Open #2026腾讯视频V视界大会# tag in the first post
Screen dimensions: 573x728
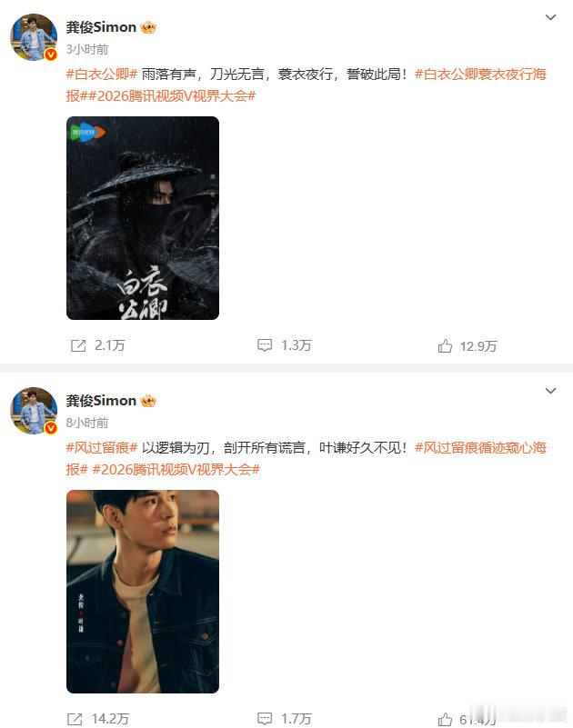tap(173, 96)
